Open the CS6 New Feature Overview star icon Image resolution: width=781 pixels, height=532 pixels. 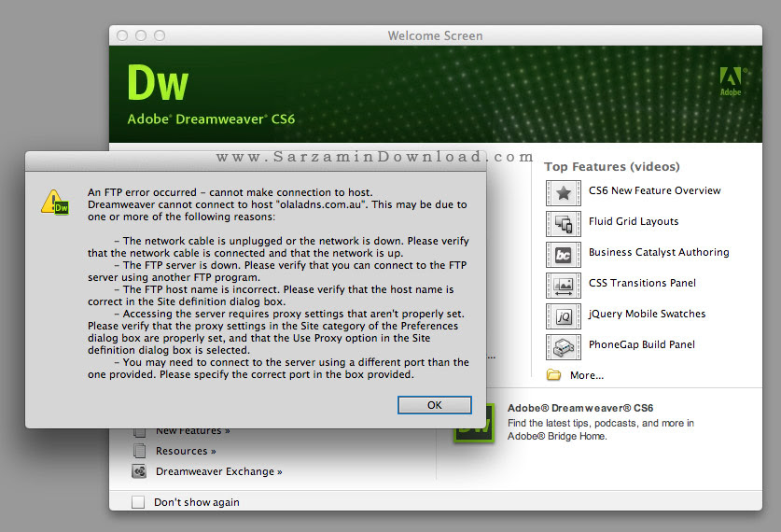(x=564, y=193)
